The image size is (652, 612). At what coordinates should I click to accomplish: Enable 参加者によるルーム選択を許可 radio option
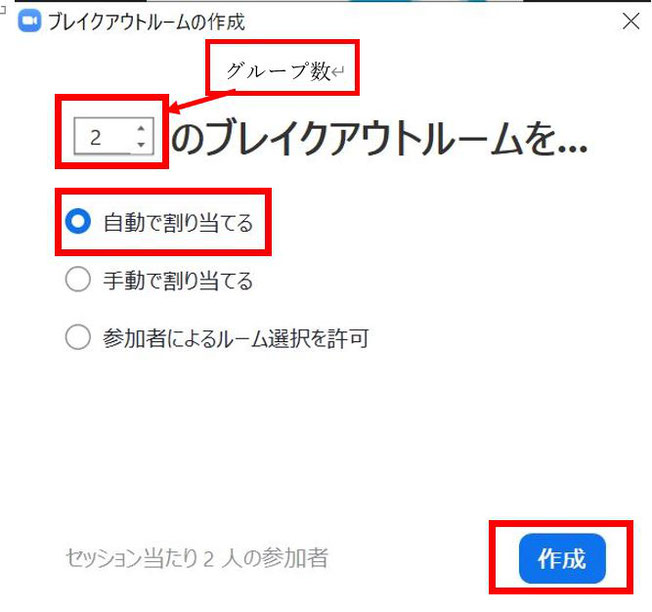[78, 337]
